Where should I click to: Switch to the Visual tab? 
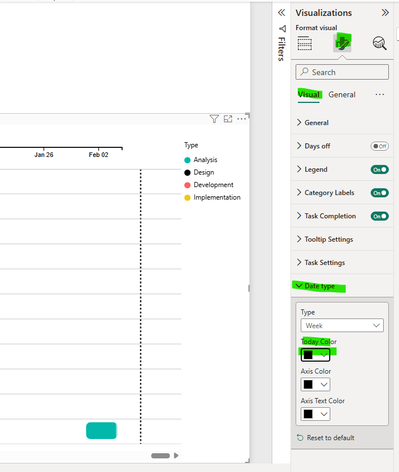click(309, 95)
